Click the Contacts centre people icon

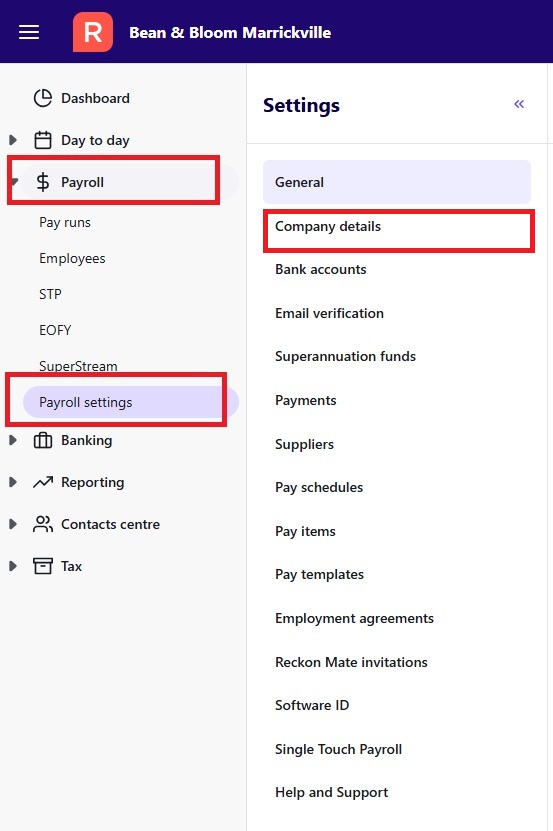pyautogui.click(x=43, y=524)
